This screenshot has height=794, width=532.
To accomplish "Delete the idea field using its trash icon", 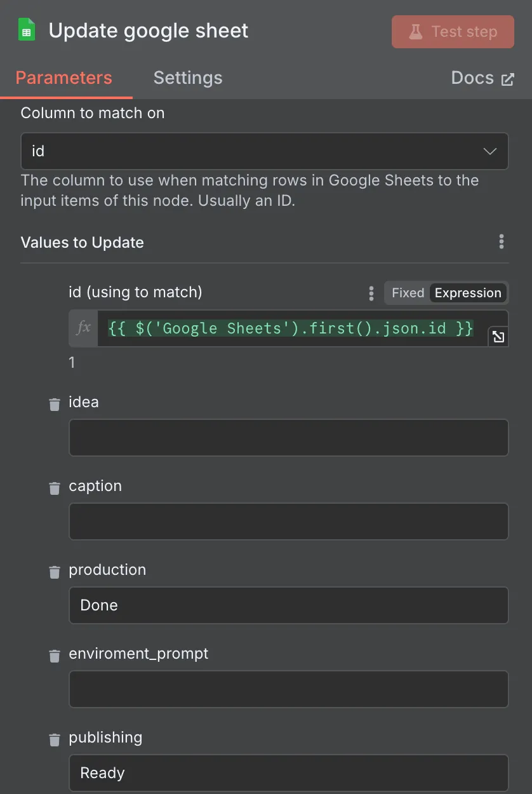I will click(55, 404).
